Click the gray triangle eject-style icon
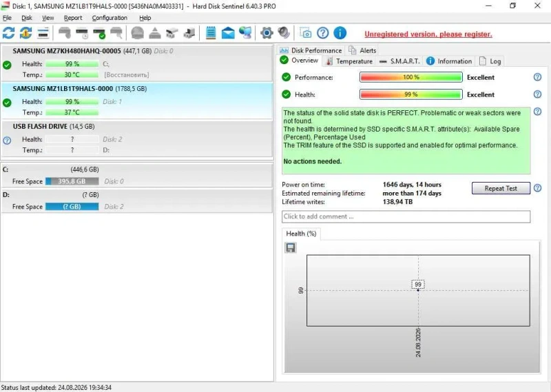This screenshot has height=392, width=551. [154, 33]
